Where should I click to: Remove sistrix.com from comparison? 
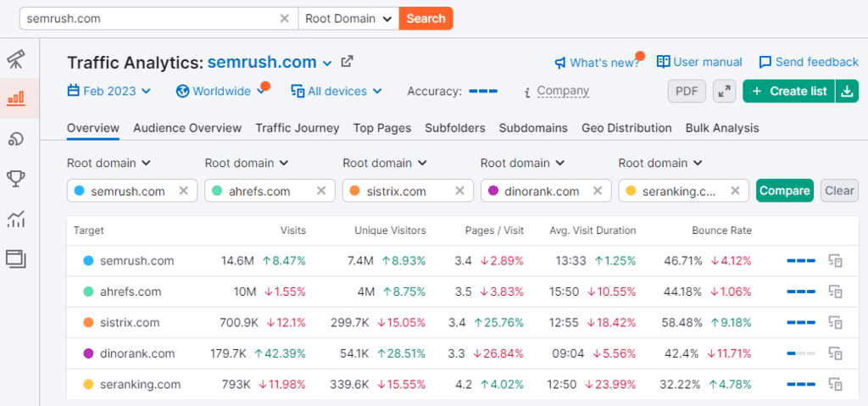point(459,191)
